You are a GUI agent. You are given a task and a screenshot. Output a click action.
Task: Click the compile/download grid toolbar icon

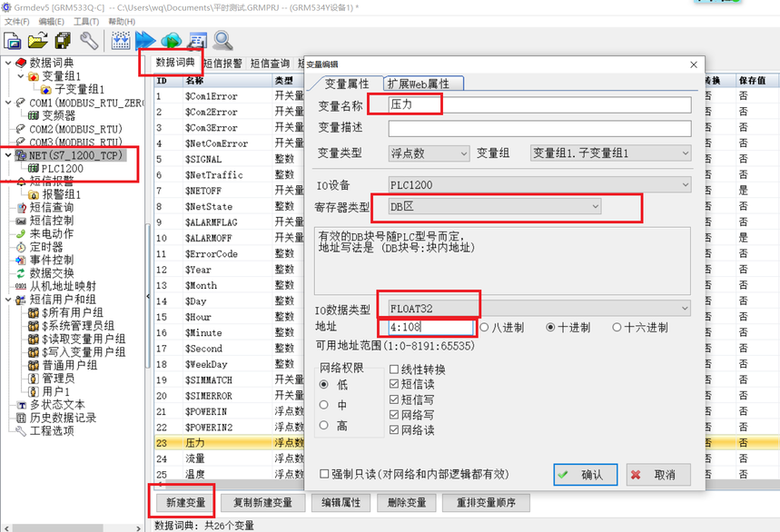[121, 41]
